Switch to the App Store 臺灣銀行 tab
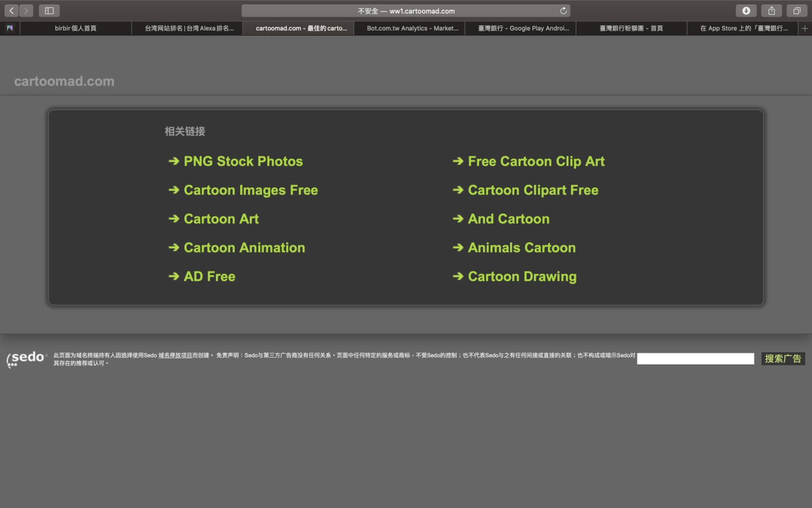The image size is (812, 508). [743, 28]
